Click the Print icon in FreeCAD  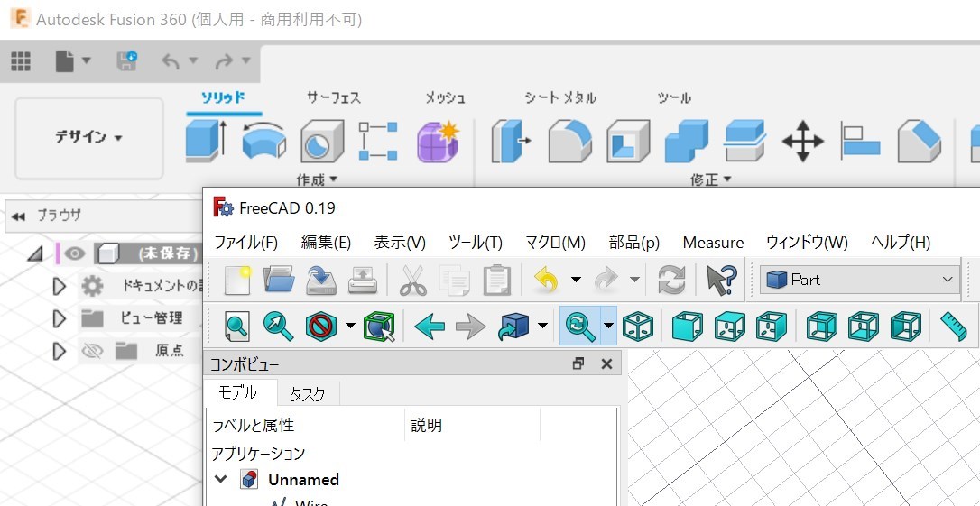click(363, 280)
